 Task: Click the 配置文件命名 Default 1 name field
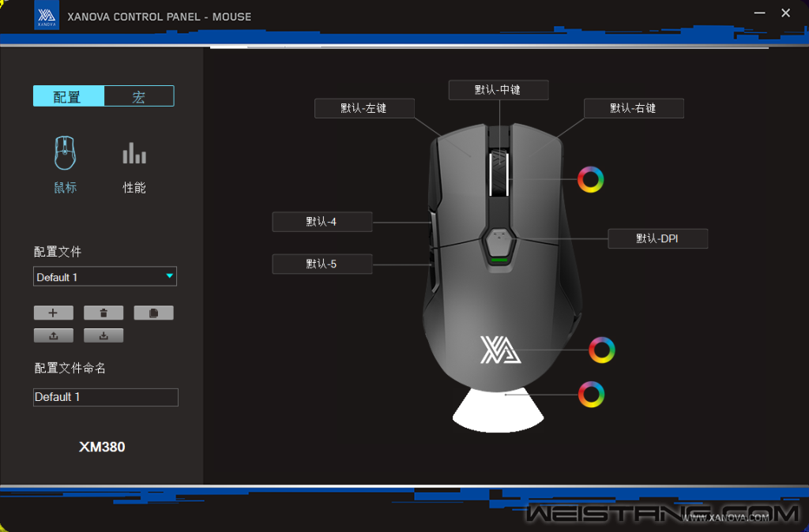(106, 398)
